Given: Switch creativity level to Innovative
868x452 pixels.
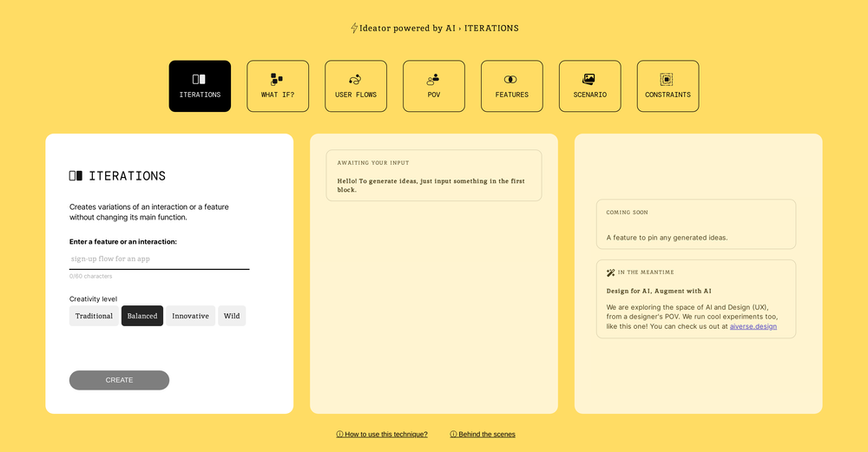Looking at the screenshot, I should pos(190,316).
